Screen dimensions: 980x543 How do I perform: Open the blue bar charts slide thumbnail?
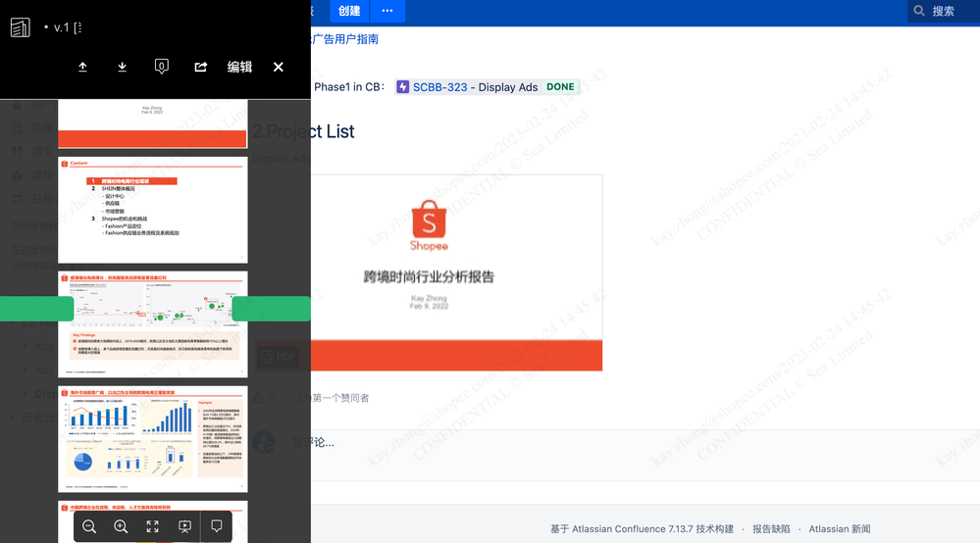pos(153,439)
